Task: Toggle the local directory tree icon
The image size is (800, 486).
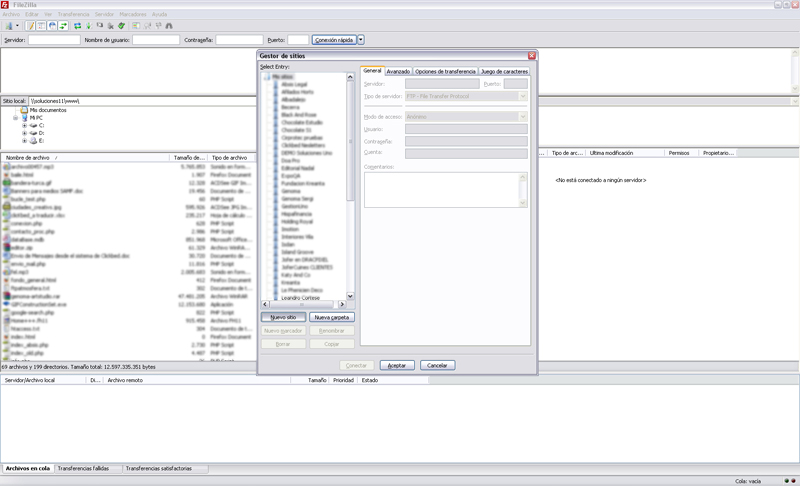Action: (41, 25)
